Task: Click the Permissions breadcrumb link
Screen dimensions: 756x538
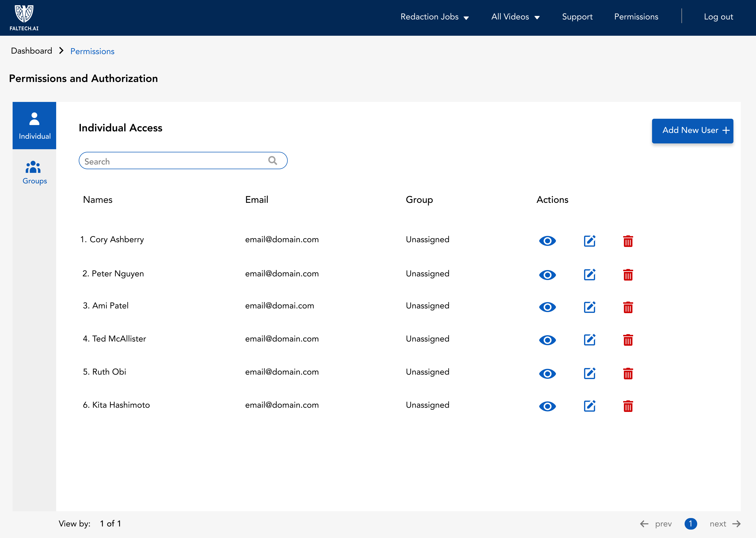Action: [92, 51]
